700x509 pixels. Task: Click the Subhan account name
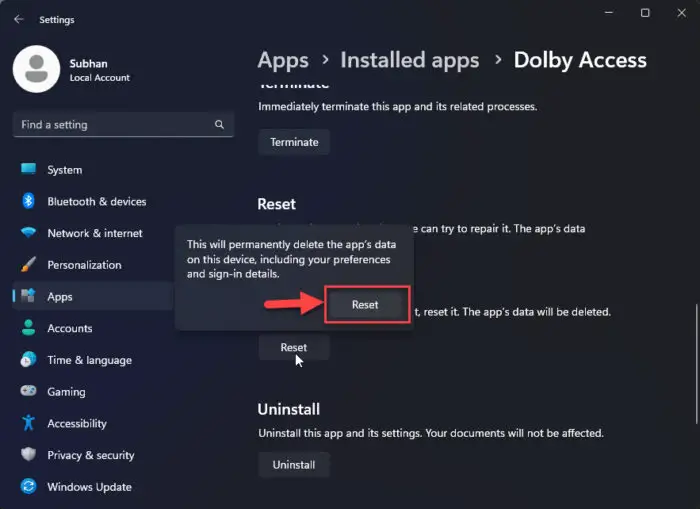pyautogui.click(x=88, y=63)
